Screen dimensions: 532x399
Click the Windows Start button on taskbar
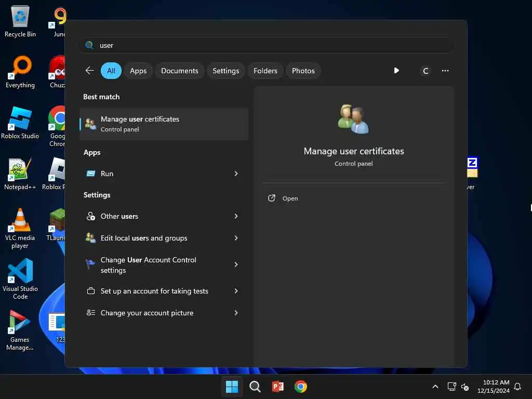click(232, 387)
